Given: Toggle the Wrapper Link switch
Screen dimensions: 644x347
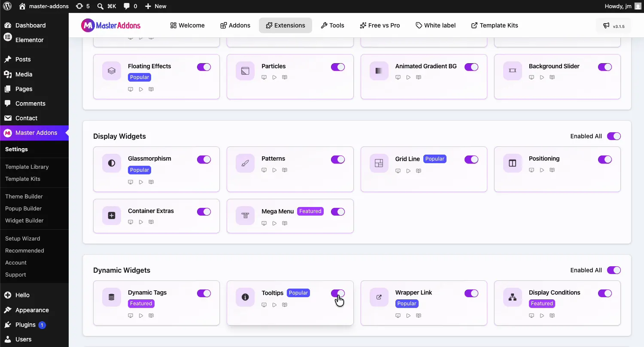Looking at the screenshot, I should (x=471, y=293).
